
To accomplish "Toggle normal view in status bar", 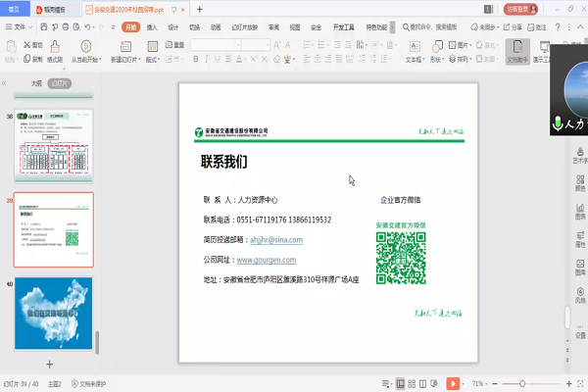I will coord(399,383).
